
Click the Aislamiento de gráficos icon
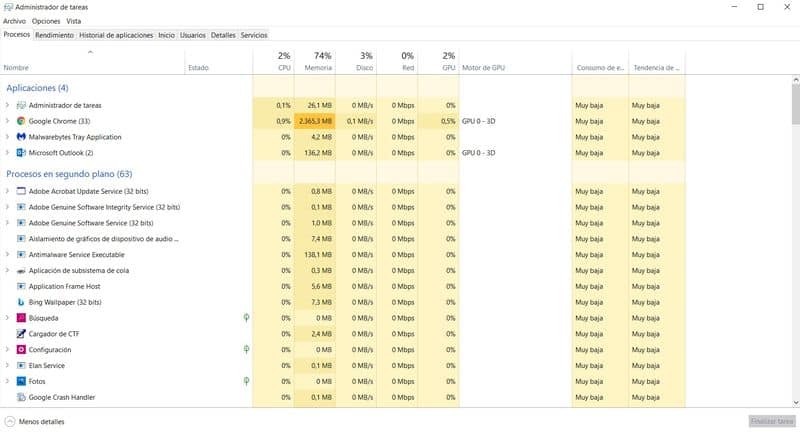pyautogui.click(x=21, y=239)
